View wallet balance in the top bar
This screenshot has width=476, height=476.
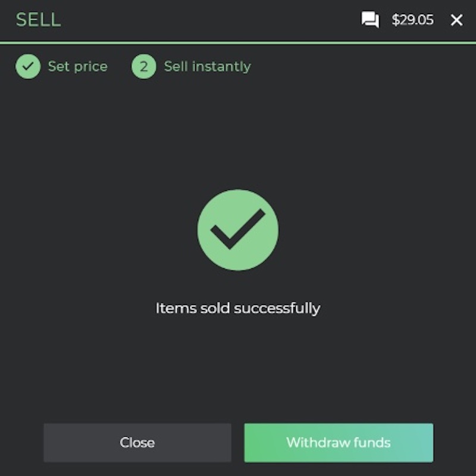click(412, 20)
